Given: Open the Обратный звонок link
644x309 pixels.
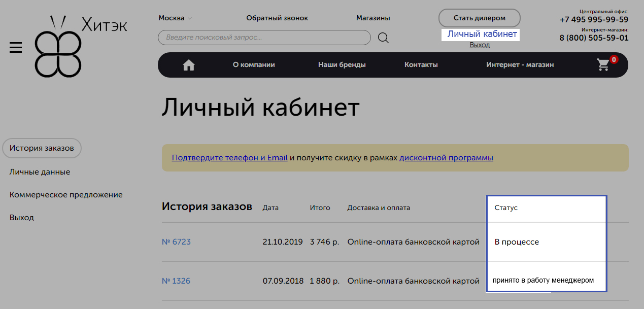Looking at the screenshot, I should click(277, 18).
